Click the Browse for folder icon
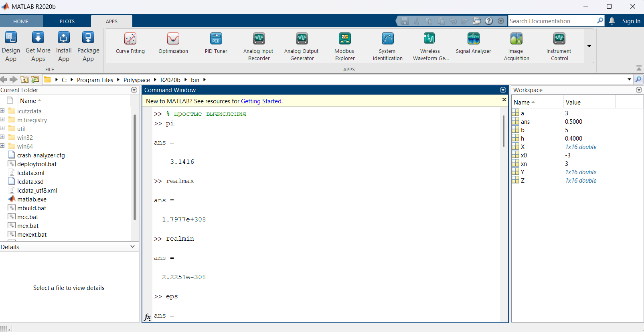 (35, 79)
